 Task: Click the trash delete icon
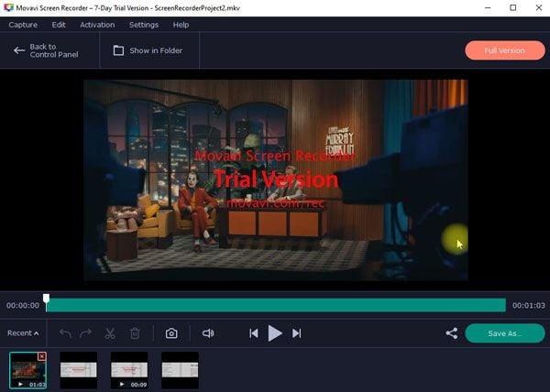pyautogui.click(x=135, y=333)
